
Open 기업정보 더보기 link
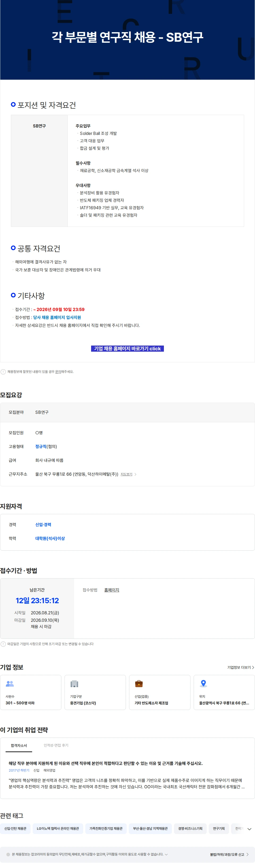[x=240, y=667]
